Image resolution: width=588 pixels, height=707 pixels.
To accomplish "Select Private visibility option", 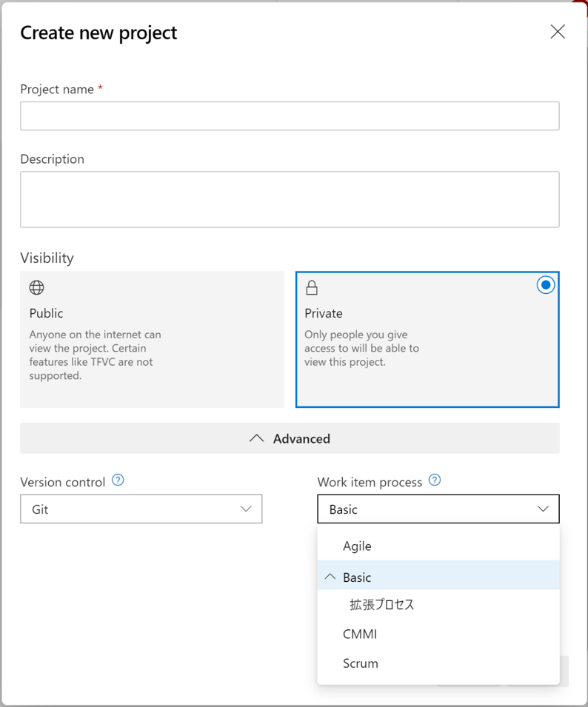I will 428,339.
